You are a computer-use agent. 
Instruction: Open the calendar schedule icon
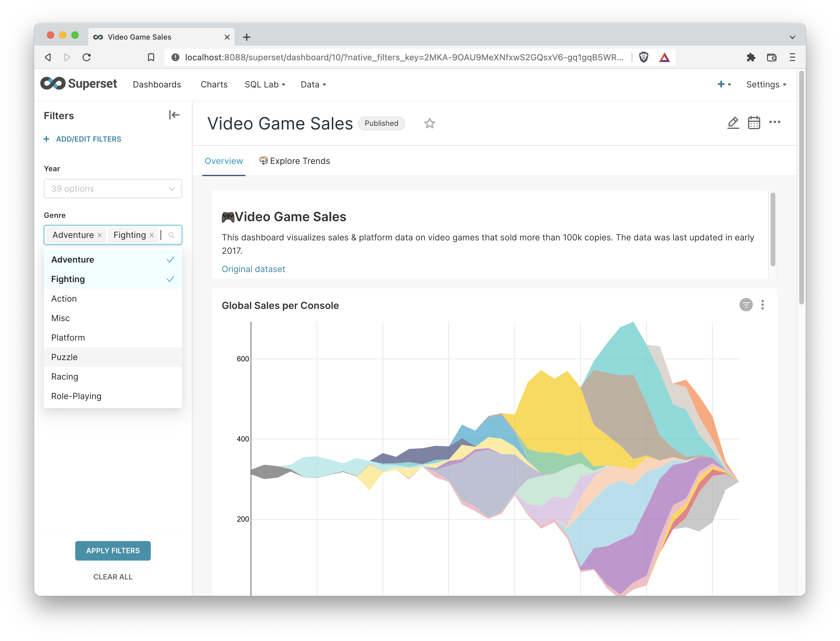tap(754, 123)
